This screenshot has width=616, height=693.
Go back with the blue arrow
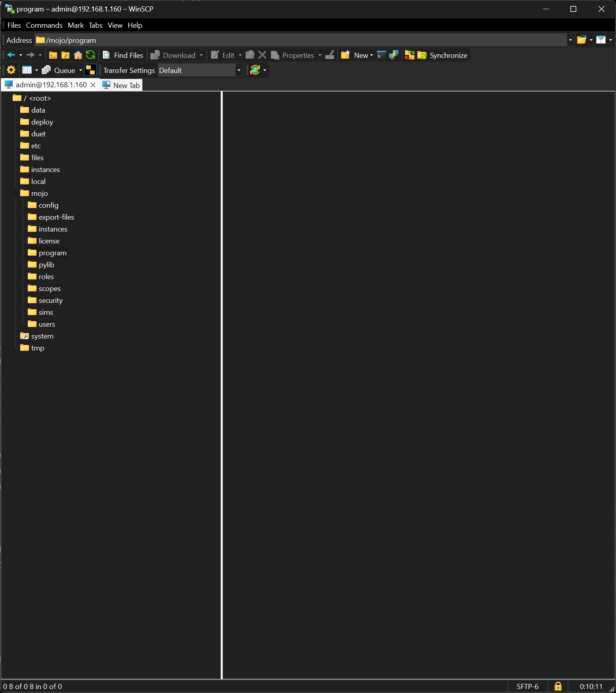pos(11,55)
